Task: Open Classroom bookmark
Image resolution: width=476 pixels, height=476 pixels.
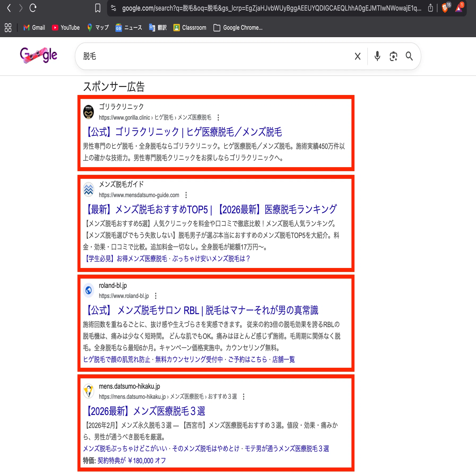Action: point(190,28)
